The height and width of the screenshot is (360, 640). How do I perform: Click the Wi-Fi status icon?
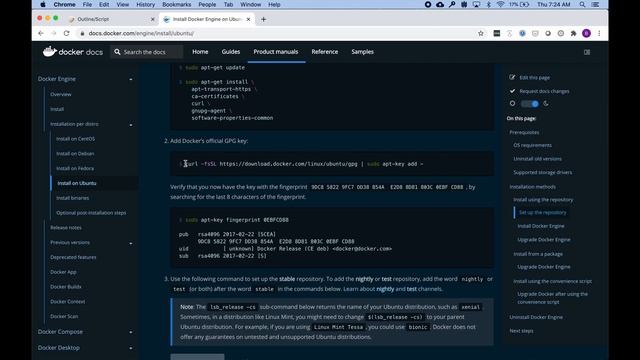pyautogui.click(x=500, y=4)
